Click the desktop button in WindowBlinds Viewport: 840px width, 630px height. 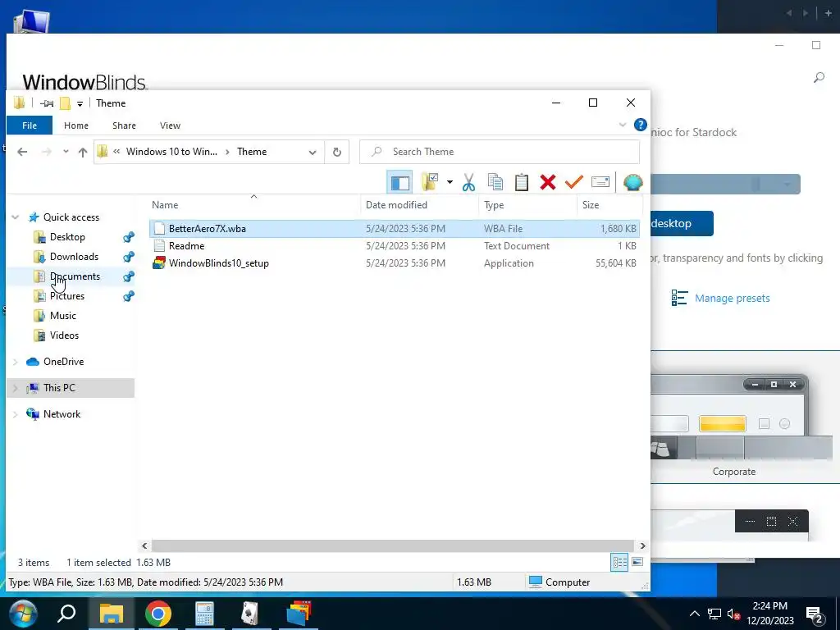tap(682, 223)
